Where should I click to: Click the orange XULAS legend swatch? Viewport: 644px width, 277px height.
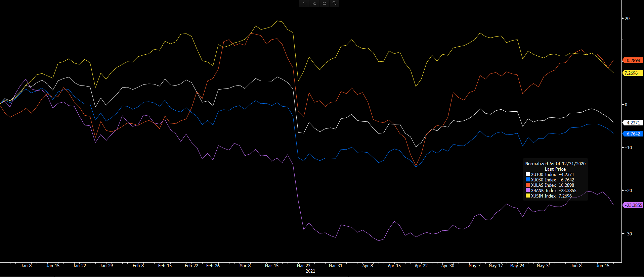[x=528, y=185]
